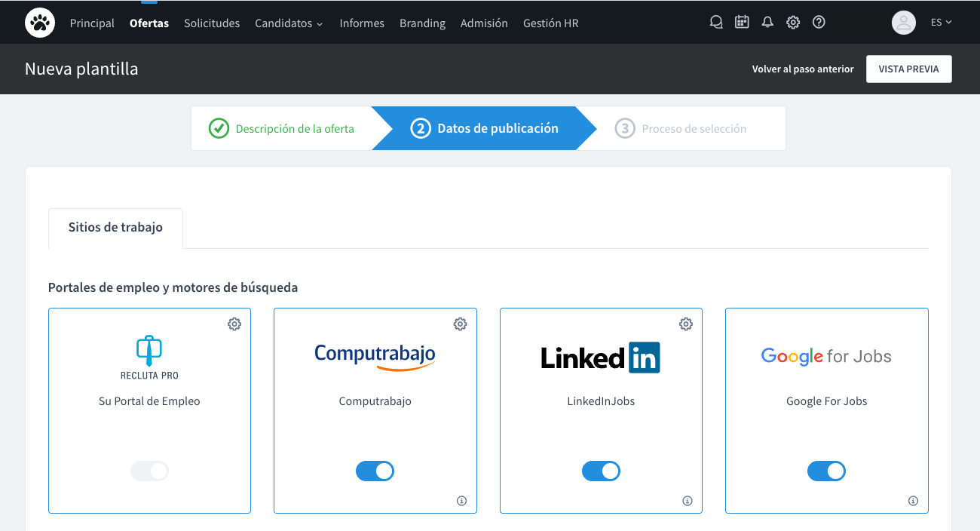View info icon on Google For Jobs card
Viewport: 980px width, 531px height.
click(x=913, y=500)
